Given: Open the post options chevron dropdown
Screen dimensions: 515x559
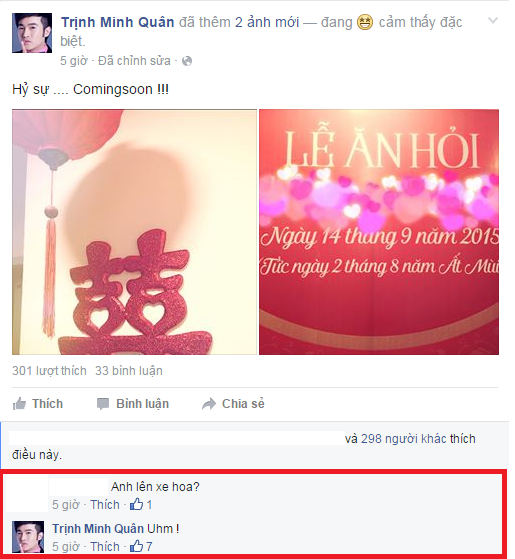Looking at the screenshot, I should [x=493, y=20].
